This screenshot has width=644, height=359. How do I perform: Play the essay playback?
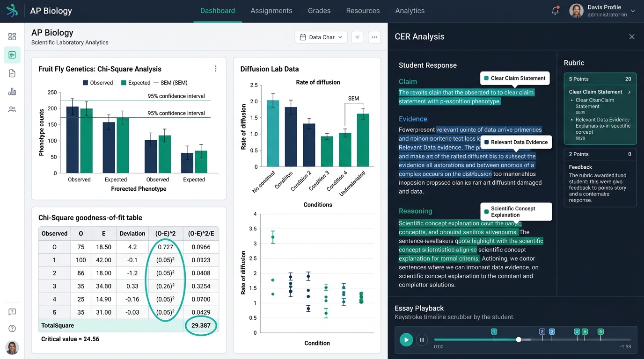(x=406, y=340)
